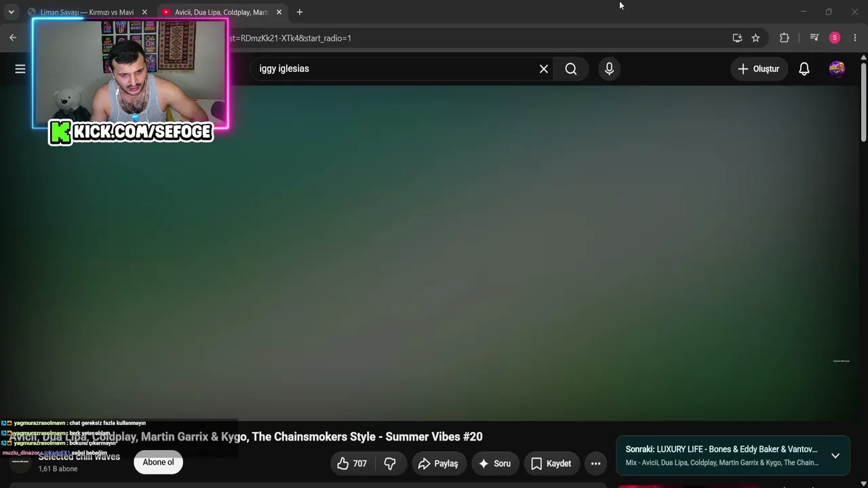Viewport: 868px width, 488px height.
Task: Open the media control icon in toolbar
Action: (x=814, y=38)
